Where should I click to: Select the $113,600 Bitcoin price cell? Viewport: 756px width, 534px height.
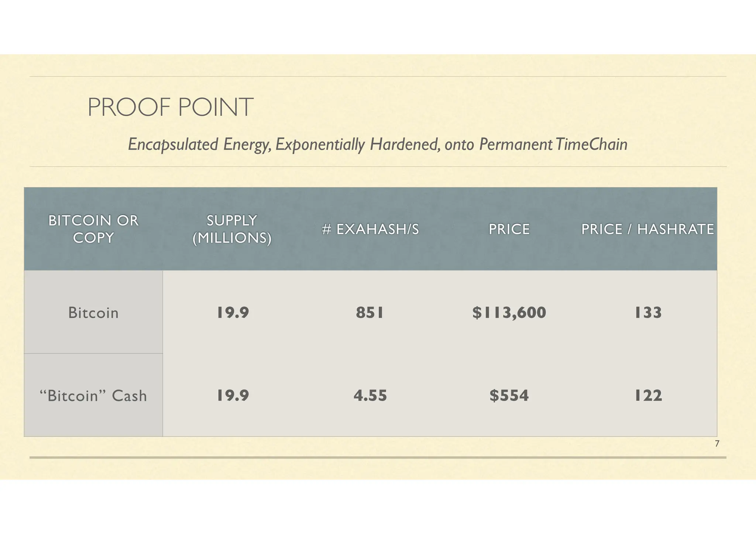coord(509,313)
